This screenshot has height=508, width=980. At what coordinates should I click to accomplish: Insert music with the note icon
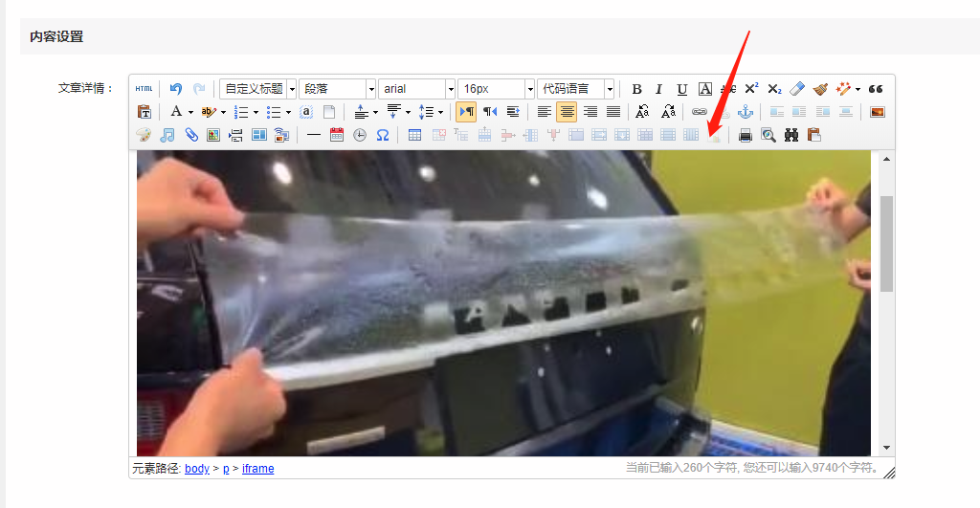[x=167, y=135]
